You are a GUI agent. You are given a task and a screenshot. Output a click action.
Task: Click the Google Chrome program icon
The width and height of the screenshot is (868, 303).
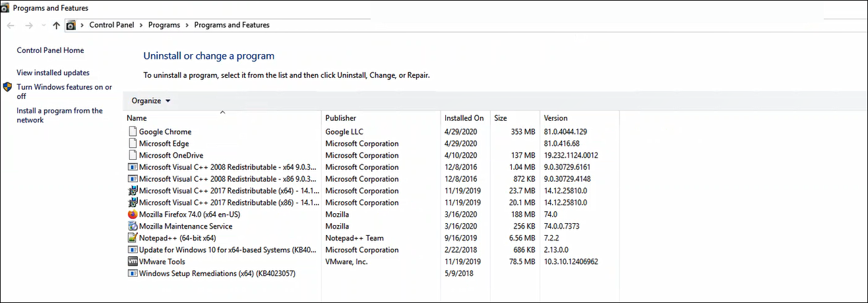click(x=132, y=132)
